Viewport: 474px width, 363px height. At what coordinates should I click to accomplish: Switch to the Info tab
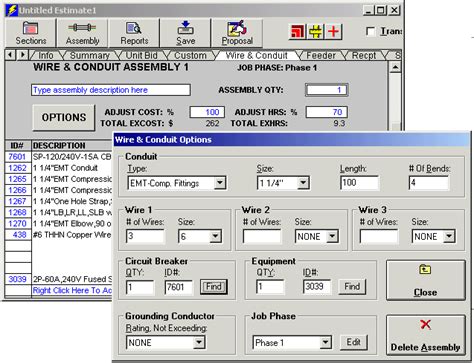pyautogui.click(x=46, y=55)
